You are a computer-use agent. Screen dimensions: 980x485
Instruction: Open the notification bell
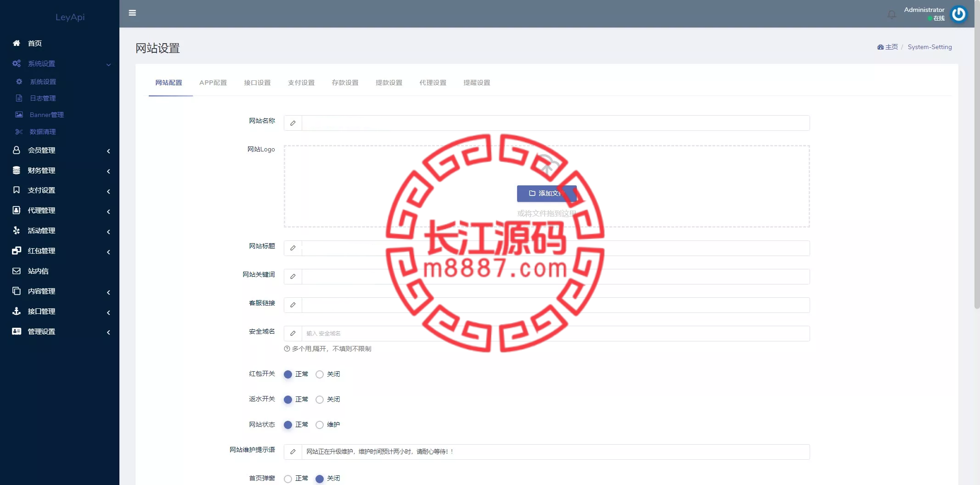[x=891, y=15]
